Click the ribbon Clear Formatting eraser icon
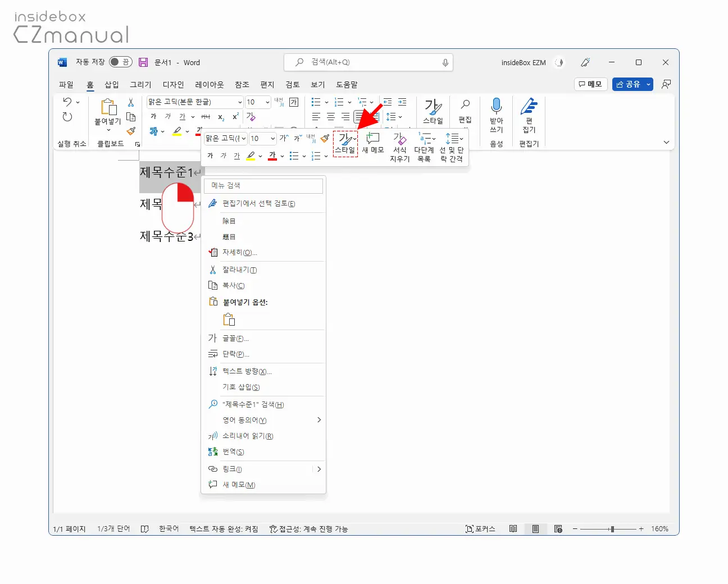Screen dimensions: 728x584 (251, 117)
